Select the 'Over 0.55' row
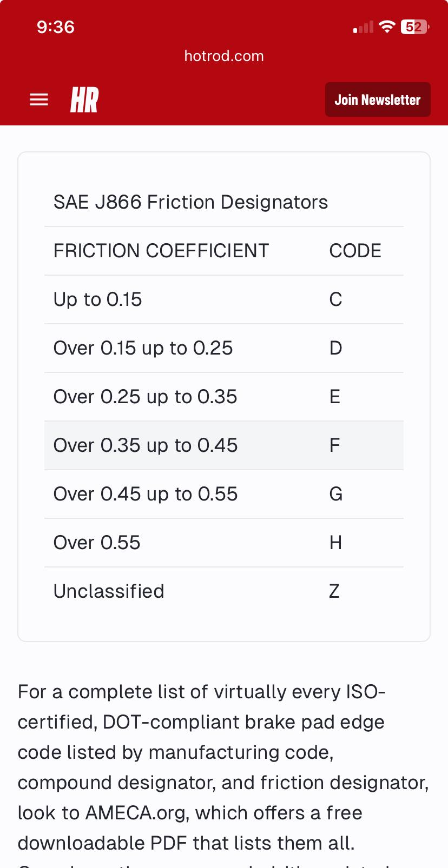448x868 pixels. [224, 543]
